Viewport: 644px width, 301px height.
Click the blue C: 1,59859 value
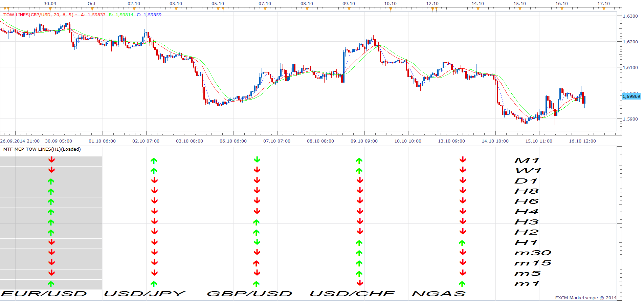[x=149, y=15]
